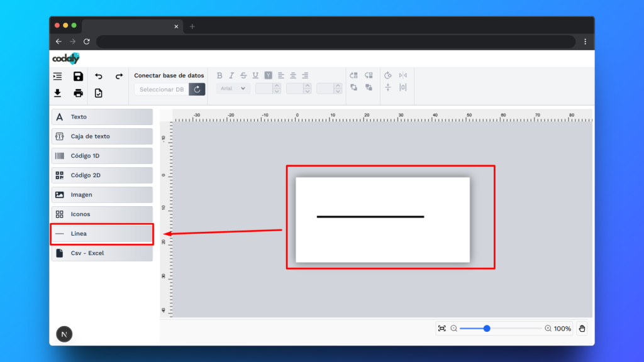Click the browser address bar

pos(336,41)
